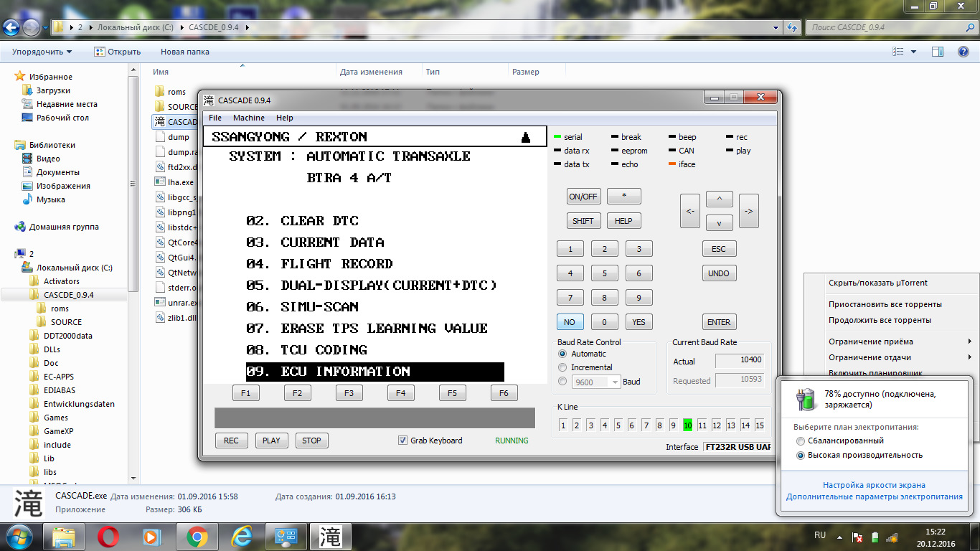Open CASCADE File menu

(215, 118)
